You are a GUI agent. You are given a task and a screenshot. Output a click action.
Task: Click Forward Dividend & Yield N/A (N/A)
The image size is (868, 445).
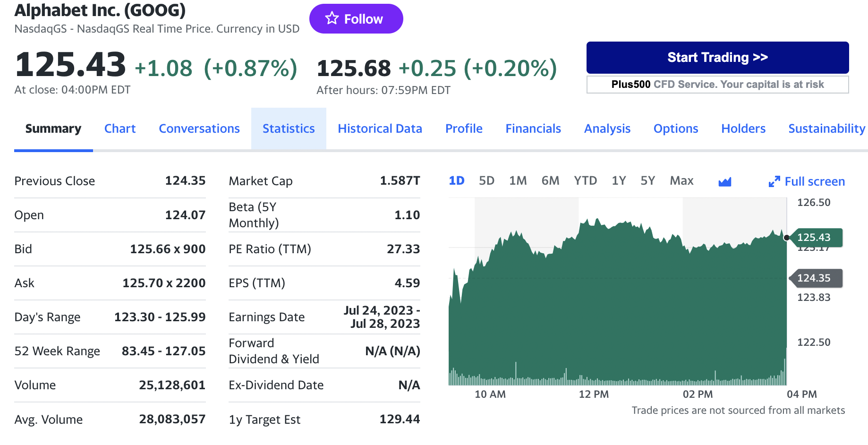[x=392, y=351]
